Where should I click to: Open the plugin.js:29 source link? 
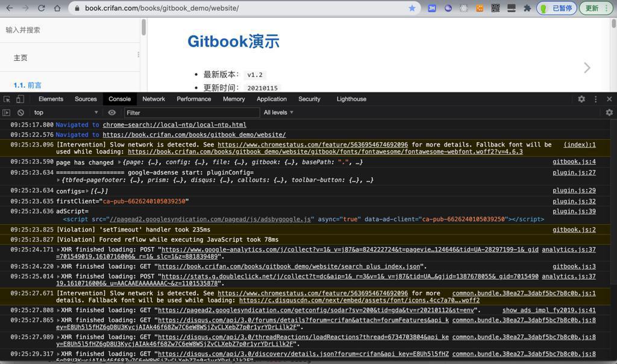pos(574,190)
